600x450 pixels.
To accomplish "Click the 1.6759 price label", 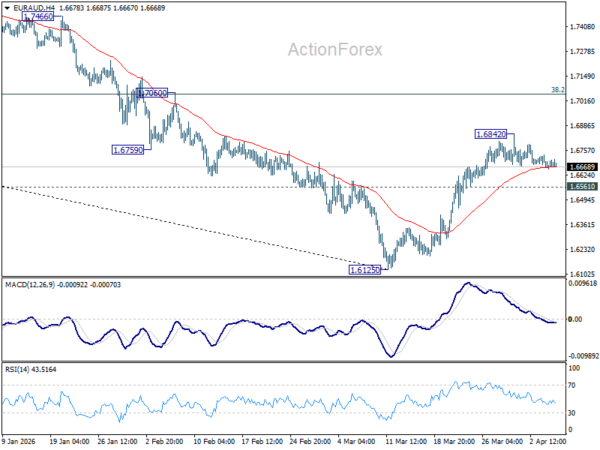I will pyautogui.click(x=128, y=150).
